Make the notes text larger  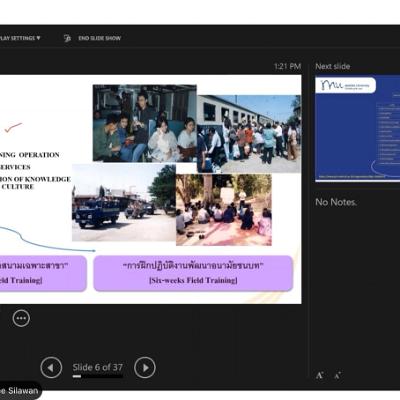coord(319,376)
